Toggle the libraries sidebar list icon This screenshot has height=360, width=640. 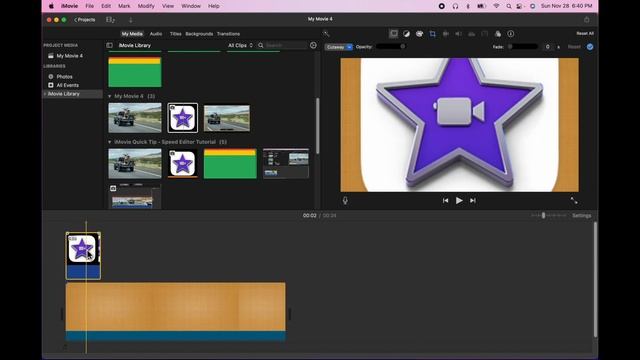pos(109,45)
